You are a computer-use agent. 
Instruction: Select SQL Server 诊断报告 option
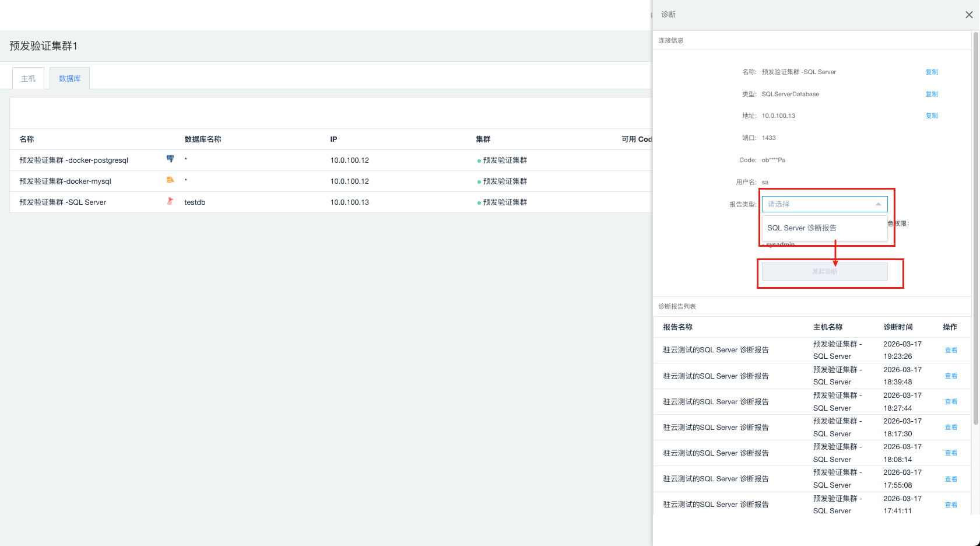pos(802,228)
